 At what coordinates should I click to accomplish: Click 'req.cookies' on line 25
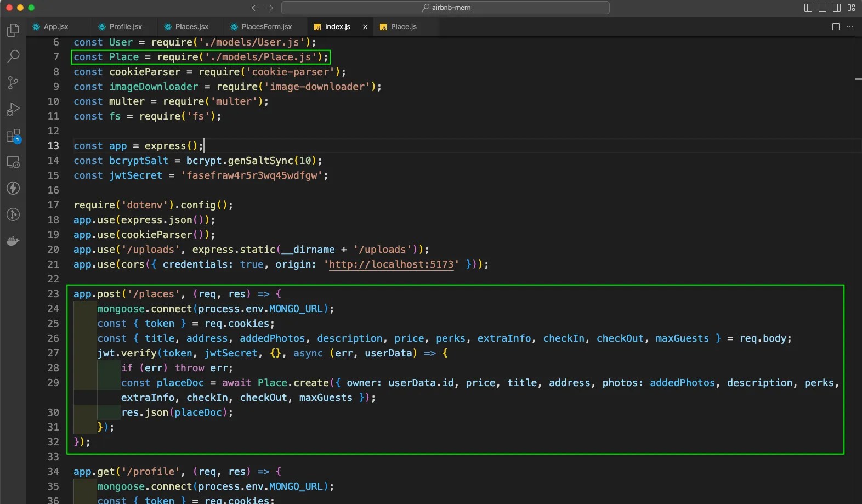click(237, 324)
